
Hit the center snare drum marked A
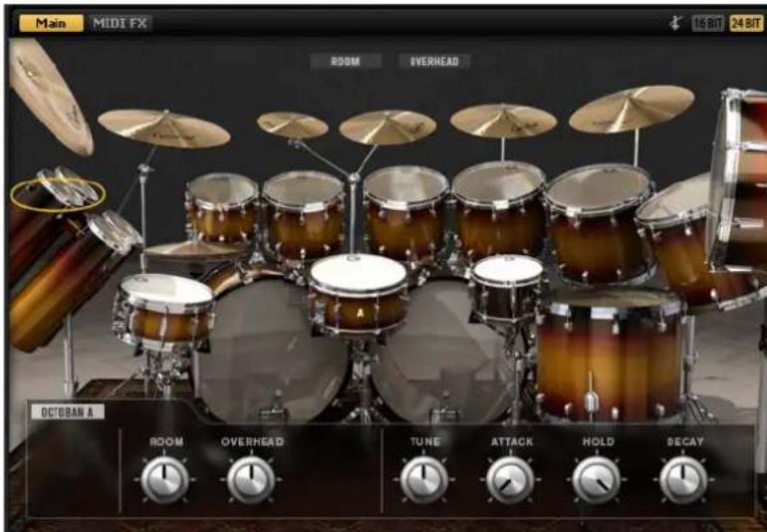(x=359, y=294)
